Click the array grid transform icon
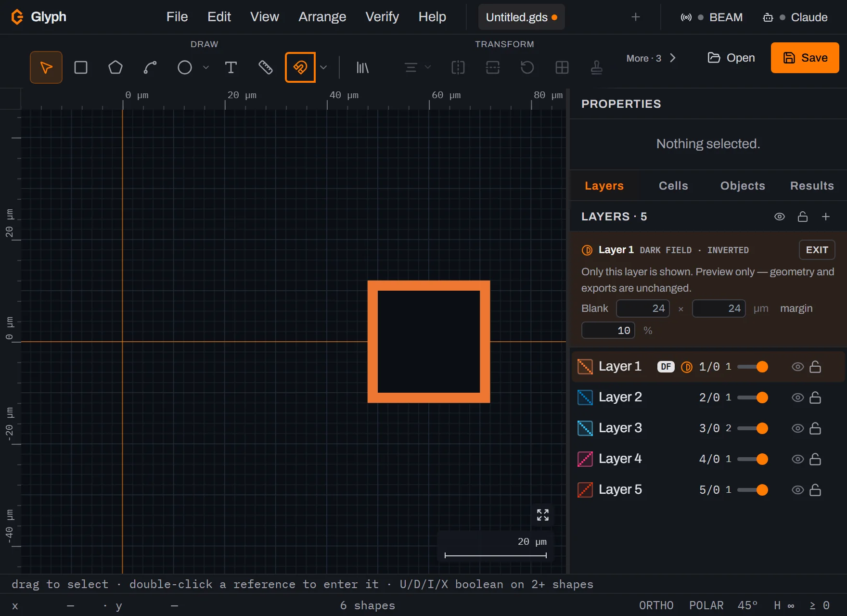The image size is (847, 616). tap(562, 67)
